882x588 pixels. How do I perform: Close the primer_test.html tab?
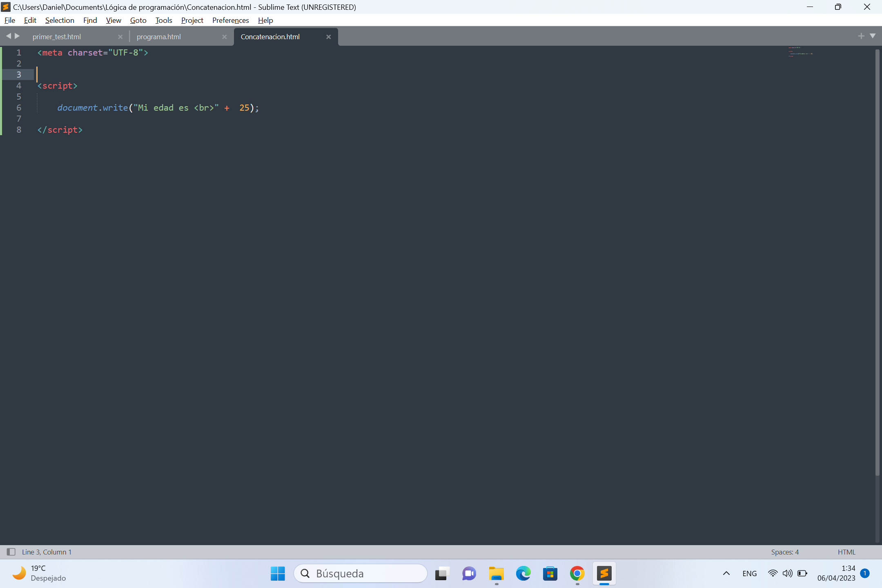[x=120, y=37]
